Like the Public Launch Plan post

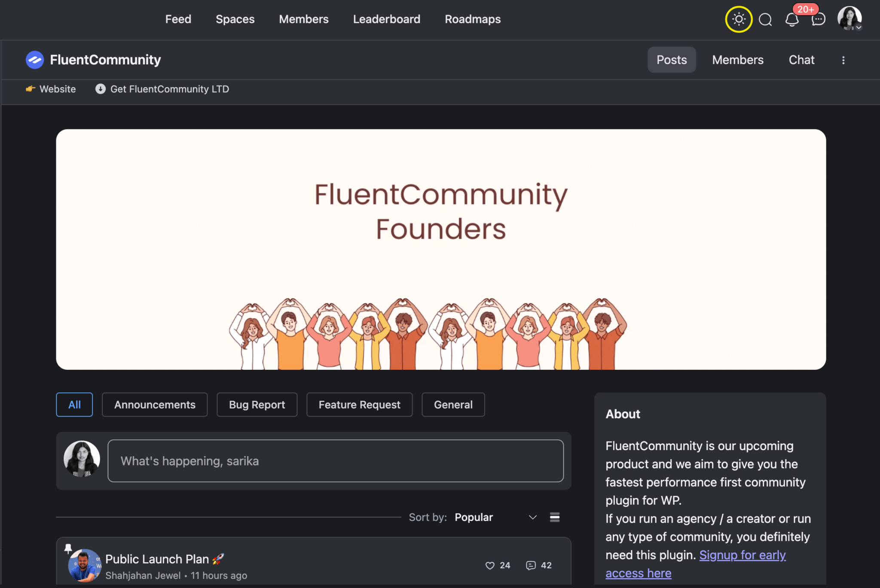[490, 565]
